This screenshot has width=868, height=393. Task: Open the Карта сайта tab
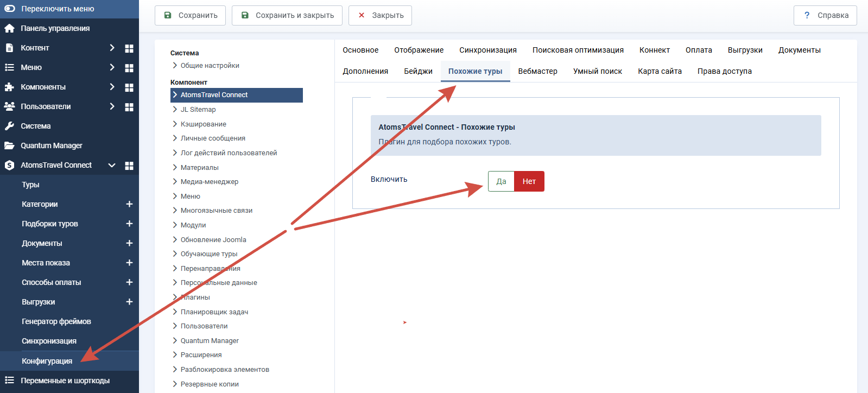(x=660, y=71)
